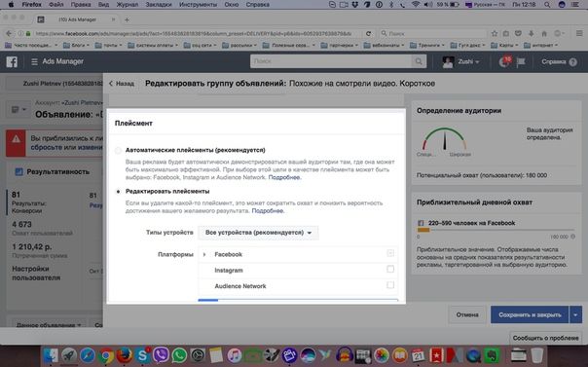
Task: Click the flag icon in Facebook header
Action: (521, 62)
